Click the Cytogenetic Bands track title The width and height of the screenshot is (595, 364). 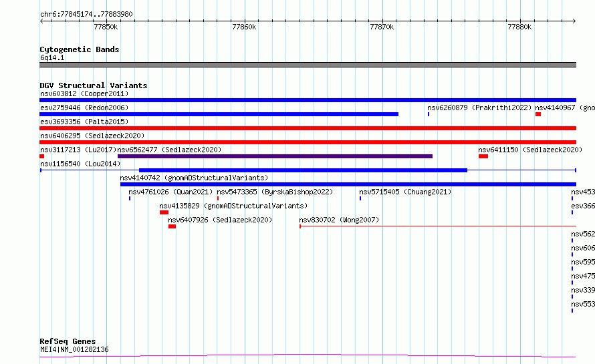(80, 49)
